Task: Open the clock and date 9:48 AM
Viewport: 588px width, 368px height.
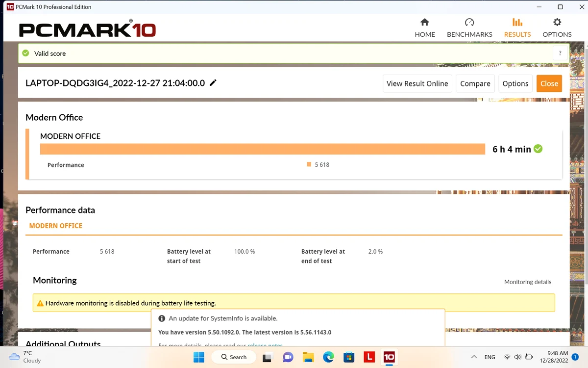Action: [x=555, y=357]
